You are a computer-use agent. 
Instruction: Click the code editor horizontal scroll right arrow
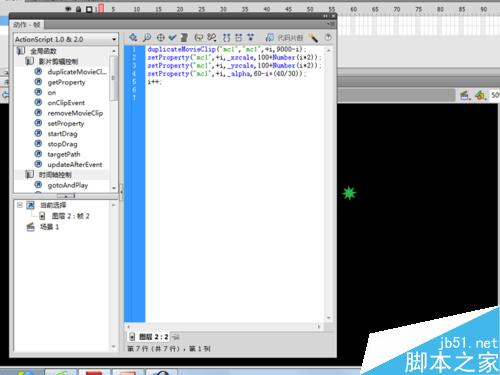(319, 327)
